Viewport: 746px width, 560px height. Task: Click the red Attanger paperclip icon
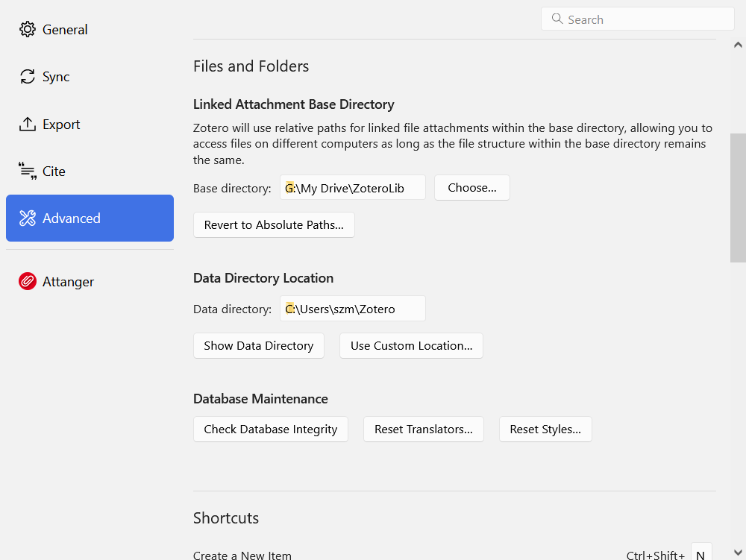[27, 281]
